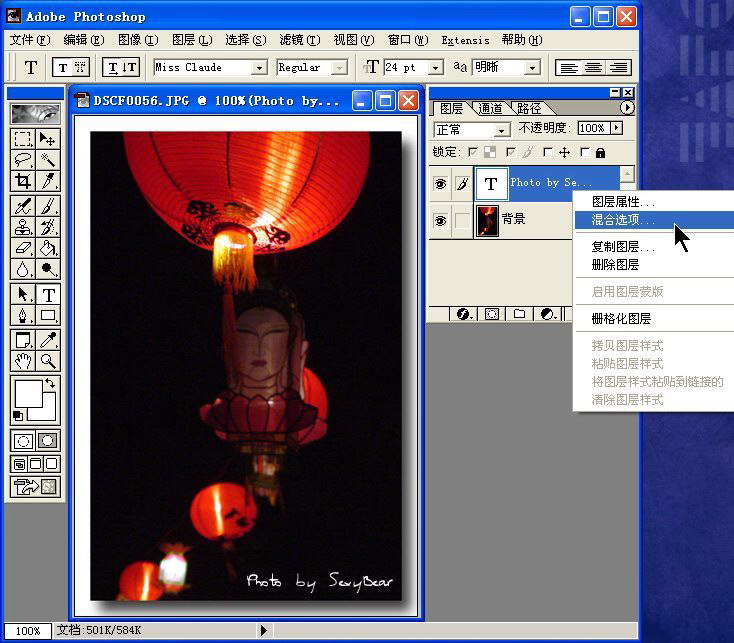The height and width of the screenshot is (643, 734).
Task: Select the Type tool in toolbox
Action: pyautogui.click(x=47, y=295)
